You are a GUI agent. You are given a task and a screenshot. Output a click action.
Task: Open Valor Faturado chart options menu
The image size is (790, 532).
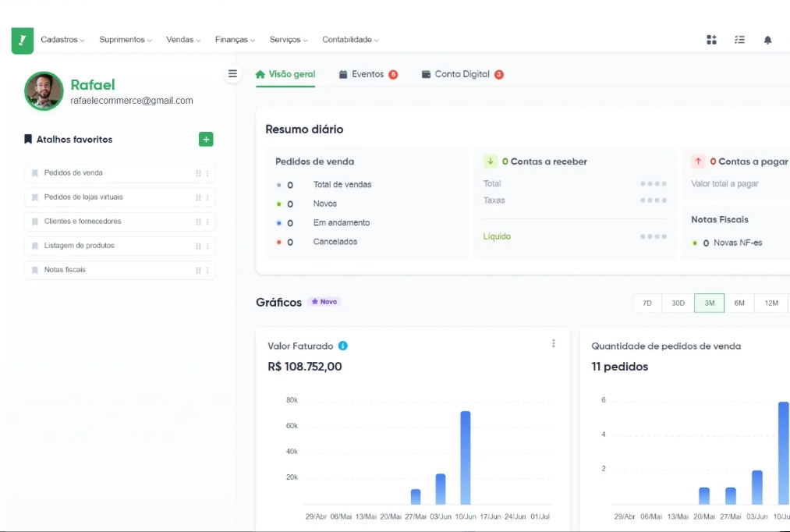[553, 343]
